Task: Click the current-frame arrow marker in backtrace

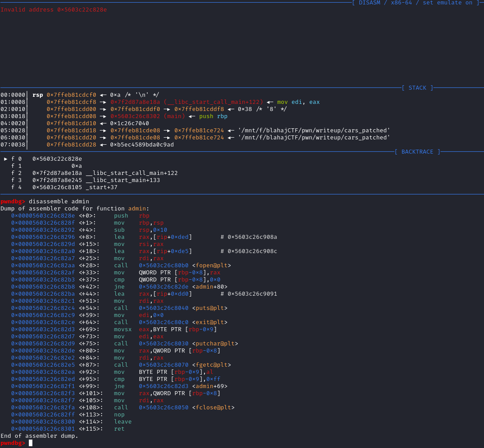Action: coord(6,159)
